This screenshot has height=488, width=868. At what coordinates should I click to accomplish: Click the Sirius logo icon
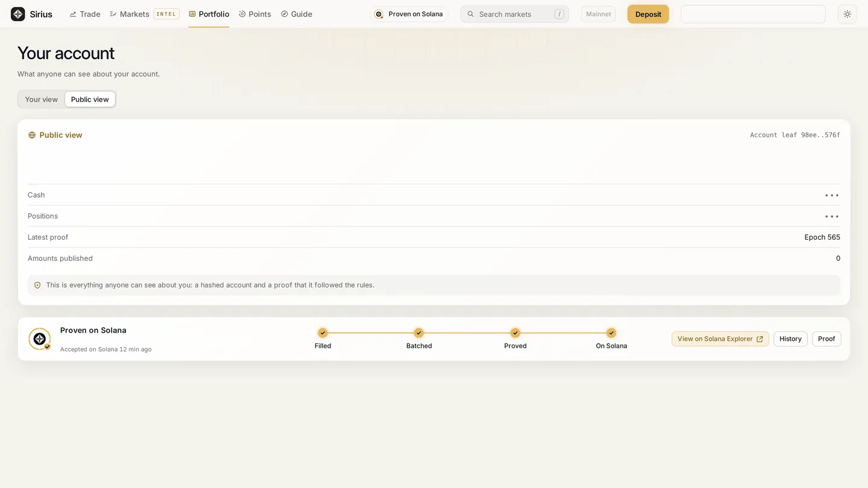pos(18,14)
